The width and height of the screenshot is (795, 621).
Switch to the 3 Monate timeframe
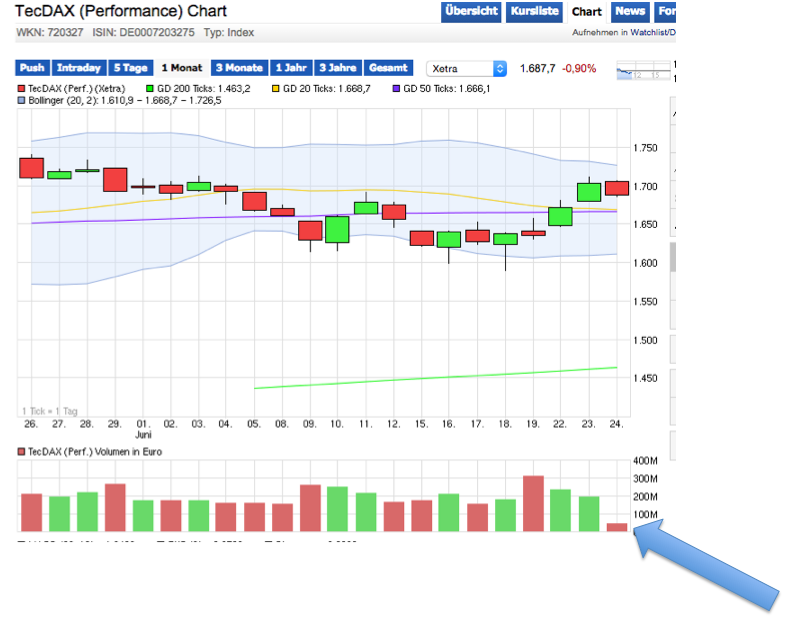(x=239, y=68)
